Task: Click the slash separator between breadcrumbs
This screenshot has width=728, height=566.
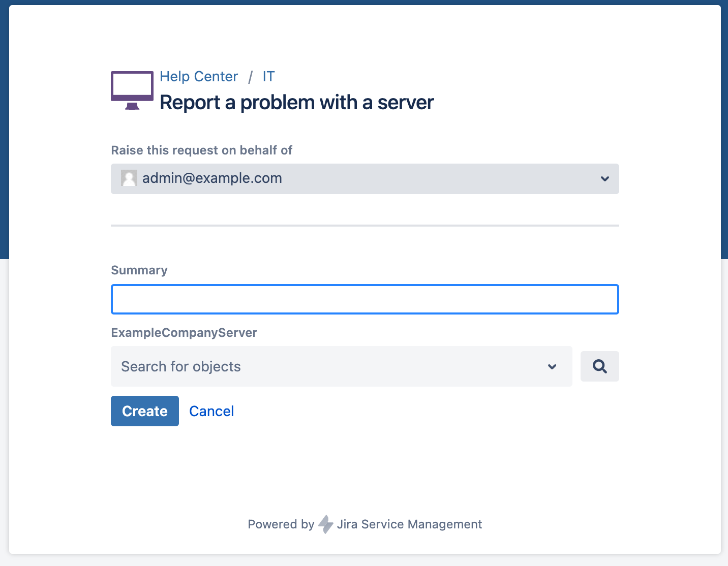Action: [x=251, y=77]
